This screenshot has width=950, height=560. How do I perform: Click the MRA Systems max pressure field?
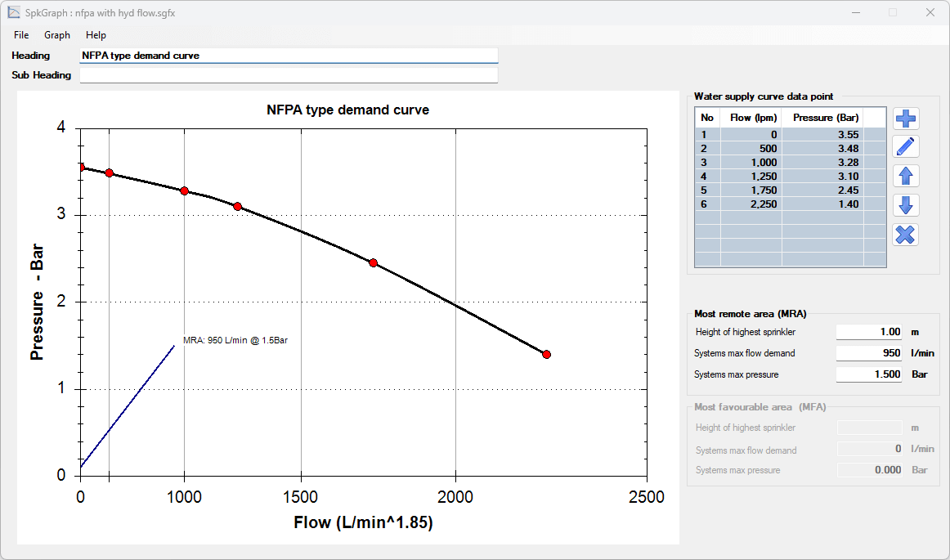click(x=868, y=374)
